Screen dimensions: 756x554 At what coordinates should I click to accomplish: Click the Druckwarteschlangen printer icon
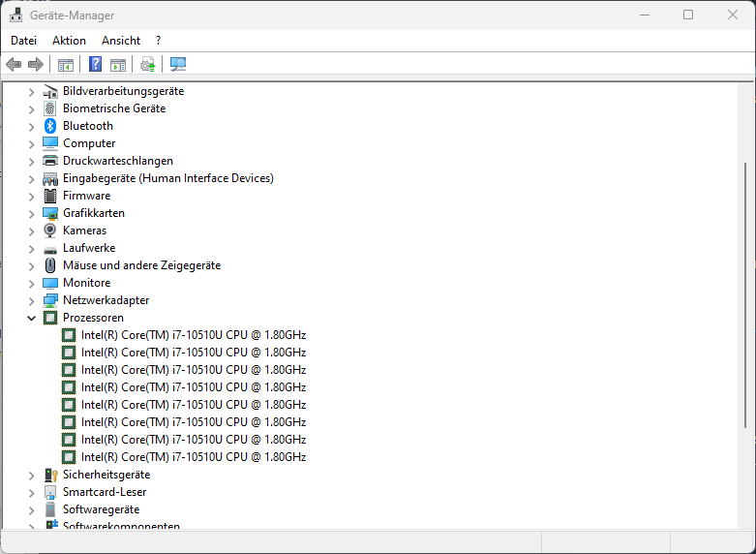[51, 161]
